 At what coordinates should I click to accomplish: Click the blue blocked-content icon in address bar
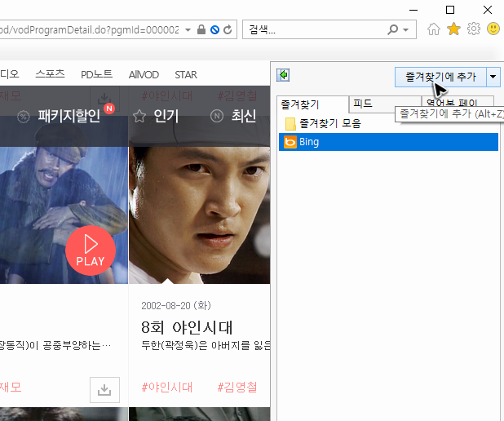(x=214, y=30)
